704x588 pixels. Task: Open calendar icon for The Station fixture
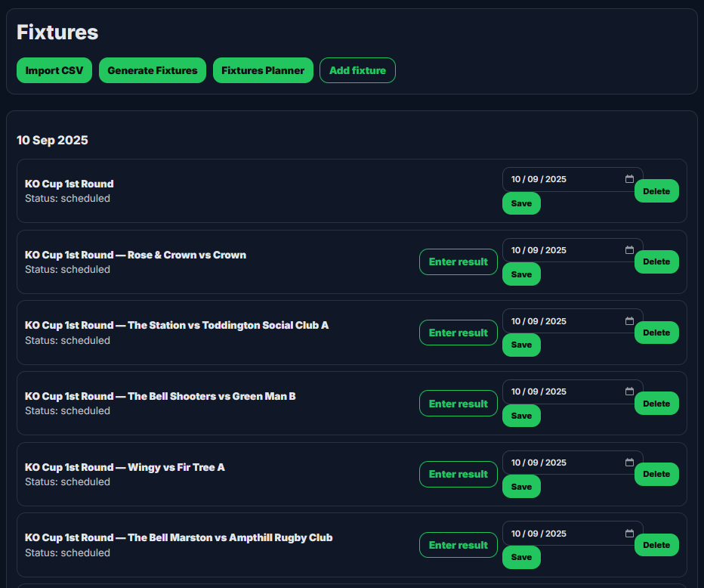(x=629, y=321)
